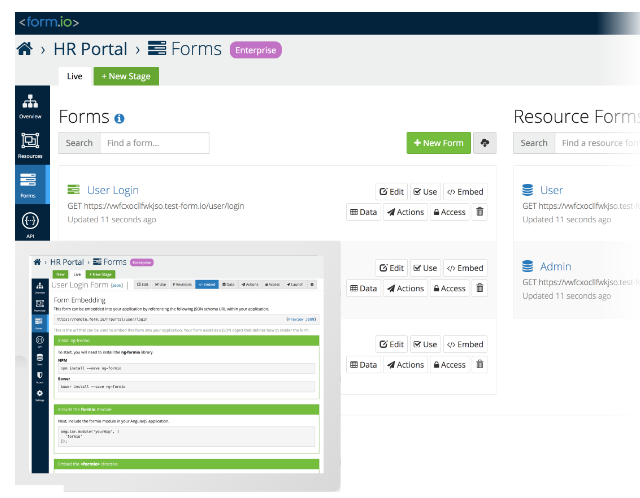640x498 pixels.
Task: Click the form.io logo in header
Action: point(49,22)
